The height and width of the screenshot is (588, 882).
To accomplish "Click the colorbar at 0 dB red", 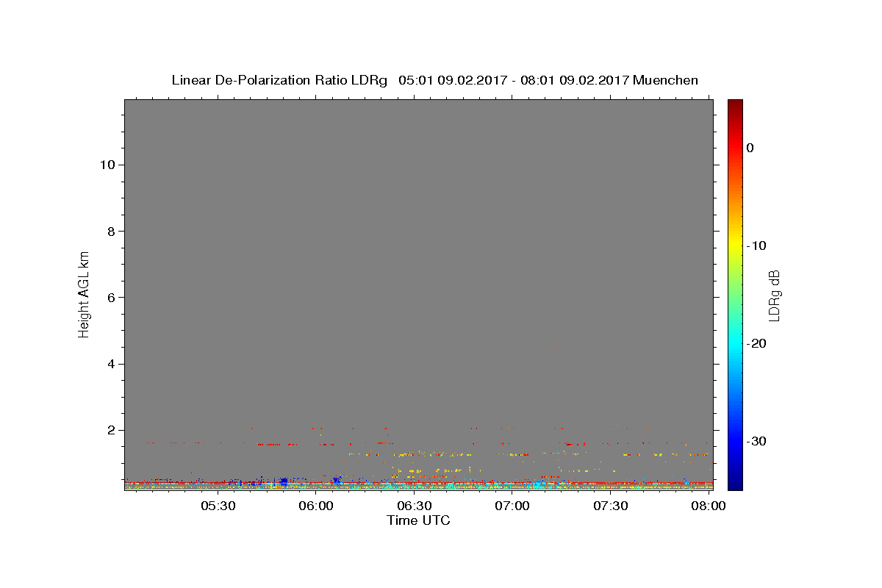I will (735, 148).
